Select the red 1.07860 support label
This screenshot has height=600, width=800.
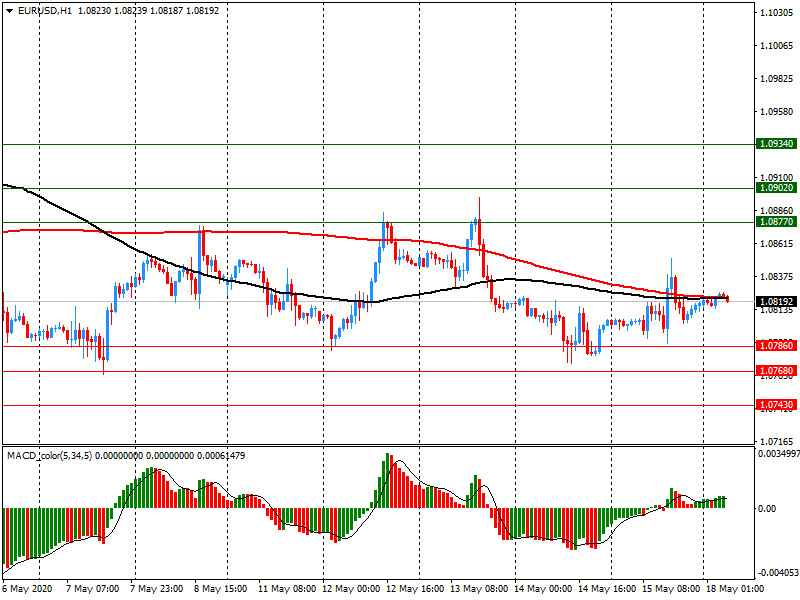tap(777, 346)
